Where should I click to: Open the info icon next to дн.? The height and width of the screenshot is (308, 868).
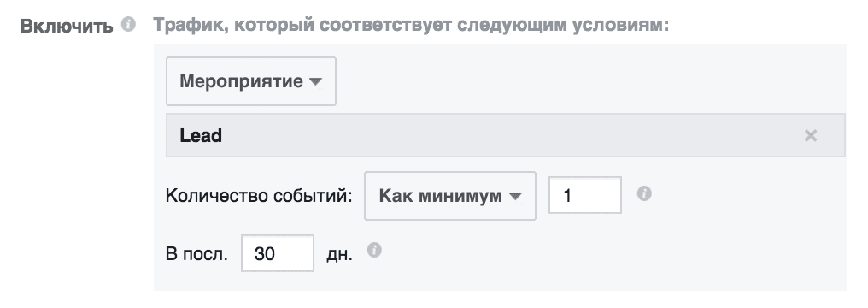point(375,251)
